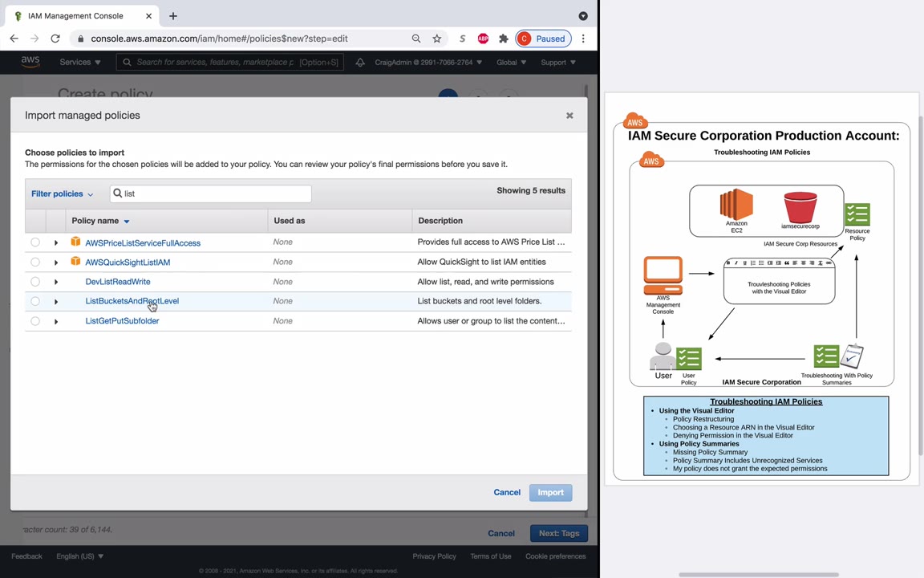The height and width of the screenshot is (578, 924).
Task: Click the iamsecurecorp bucket icon in diagram
Action: [800, 207]
